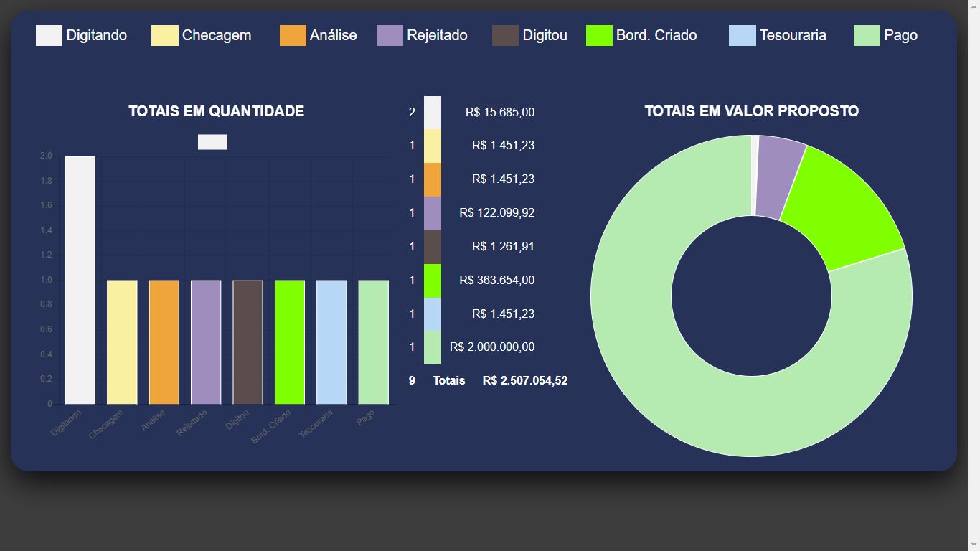The image size is (980, 551).
Task: Click the scrollbar on the right edge
Action: pos(975,287)
